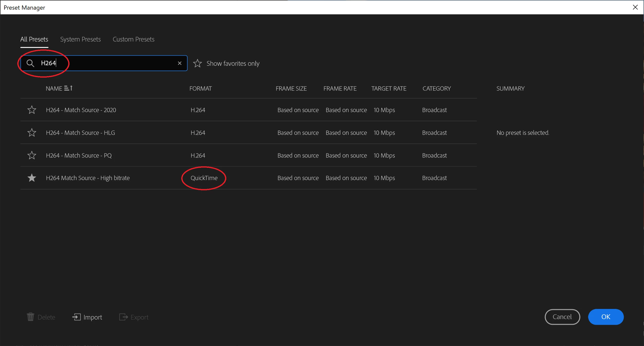Select the H264 Match Source - High bitrate row
This screenshot has width=644, height=346.
(x=88, y=178)
